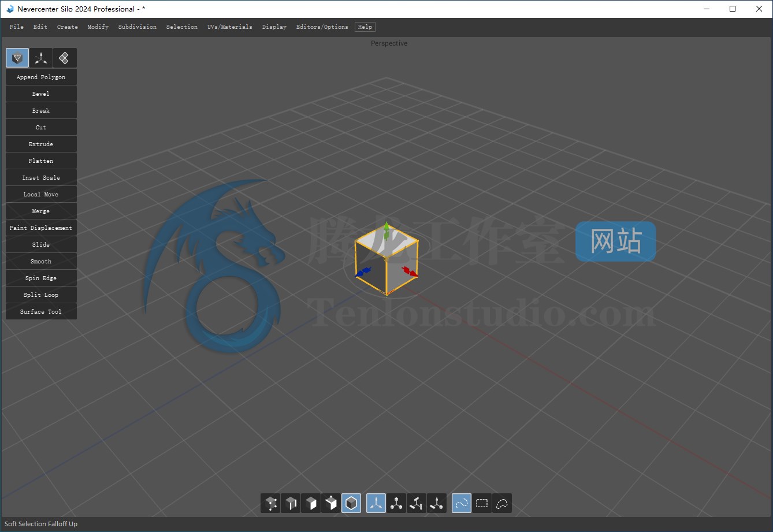The image size is (773, 532).
Task: Switch to face selection mode
Action: tap(311, 503)
